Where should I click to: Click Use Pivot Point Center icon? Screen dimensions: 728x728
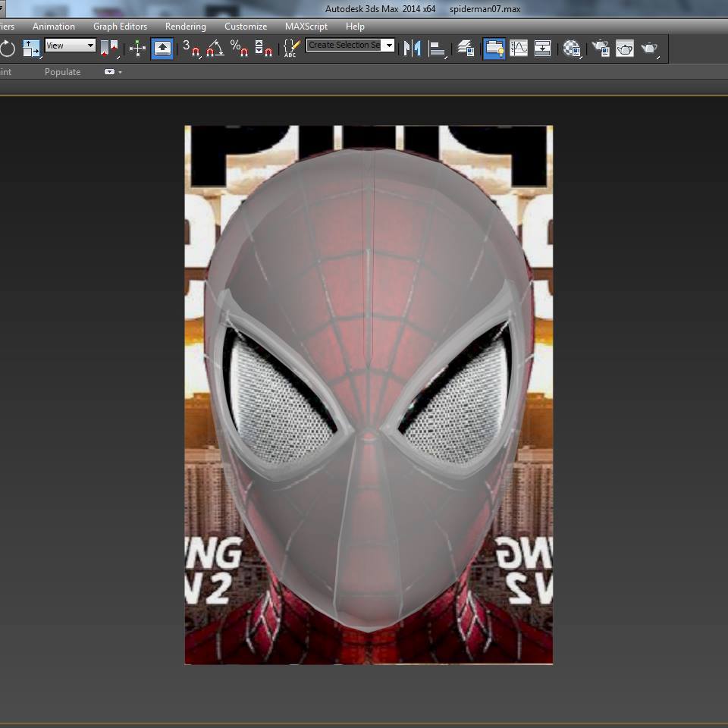pos(109,49)
